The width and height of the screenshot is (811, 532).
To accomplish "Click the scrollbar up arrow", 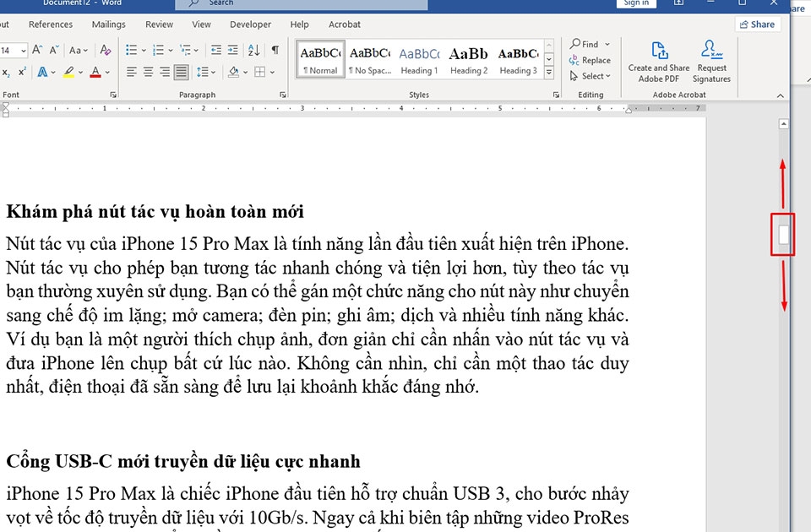I will point(784,124).
